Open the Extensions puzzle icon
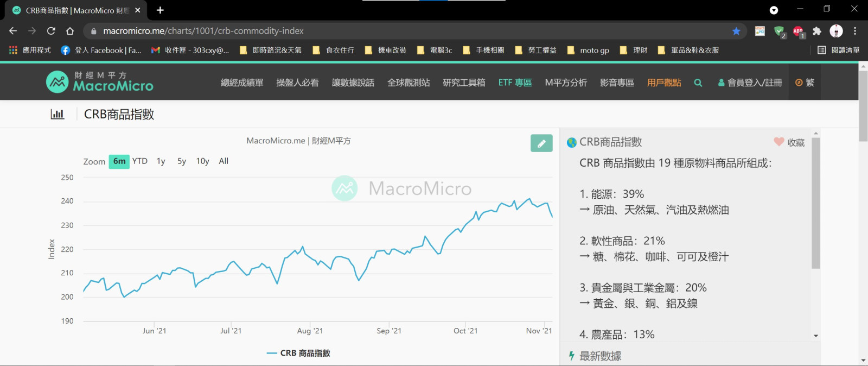 pos(817,31)
